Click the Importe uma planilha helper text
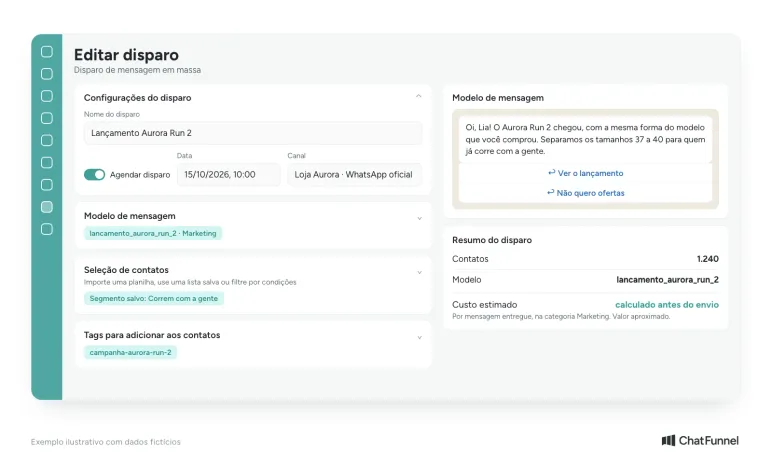The height and width of the screenshot is (463, 772). [x=190, y=282]
